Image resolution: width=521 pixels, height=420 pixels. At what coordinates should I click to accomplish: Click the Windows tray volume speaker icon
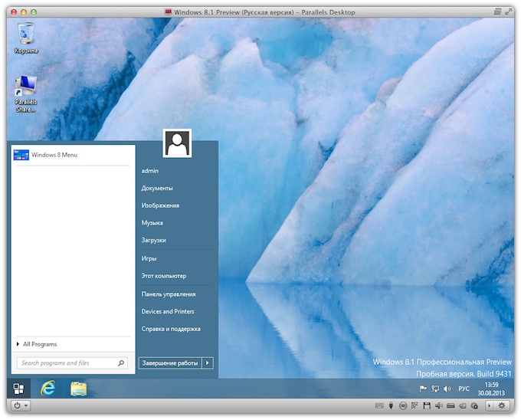click(x=447, y=389)
